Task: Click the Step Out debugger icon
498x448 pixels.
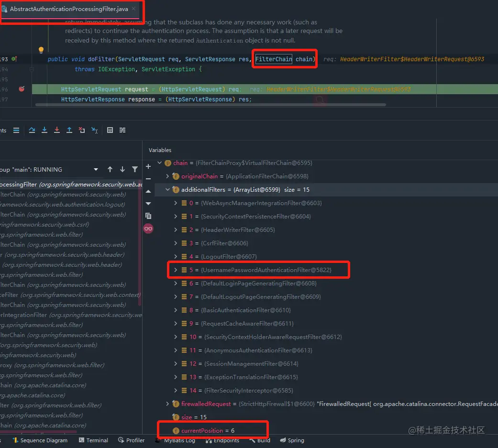Action: (69, 130)
